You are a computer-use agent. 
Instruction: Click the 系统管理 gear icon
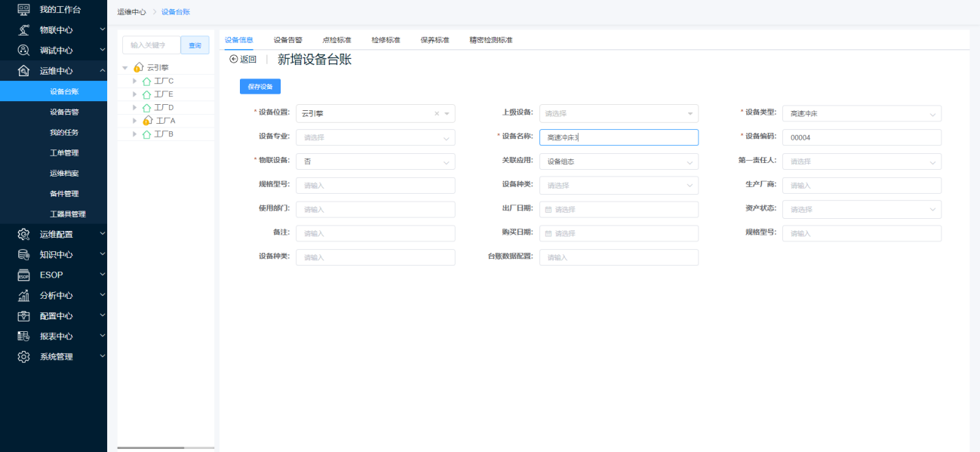pyautogui.click(x=23, y=357)
